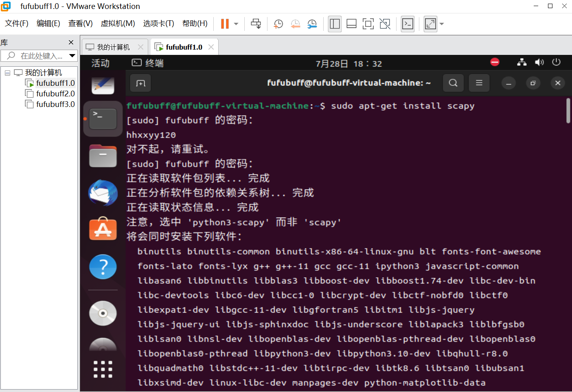Toggle the thumbnail bar view
This screenshot has width=572, height=392.
351,24
